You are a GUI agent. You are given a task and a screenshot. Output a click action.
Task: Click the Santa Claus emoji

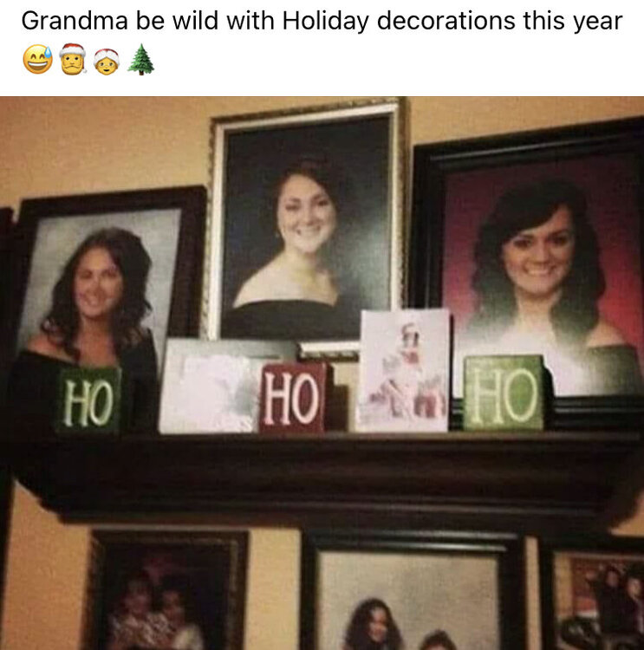pos(73,59)
